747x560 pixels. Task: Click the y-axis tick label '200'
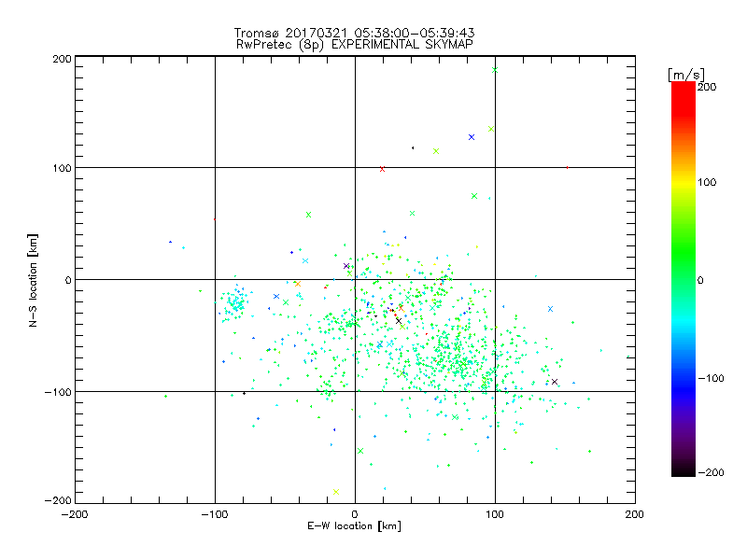(x=62, y=59)
